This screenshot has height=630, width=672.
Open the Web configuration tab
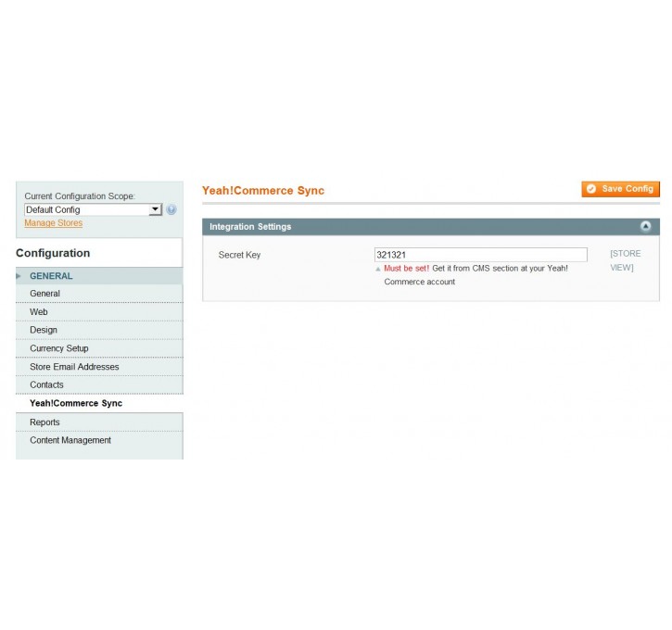point(99,312)
